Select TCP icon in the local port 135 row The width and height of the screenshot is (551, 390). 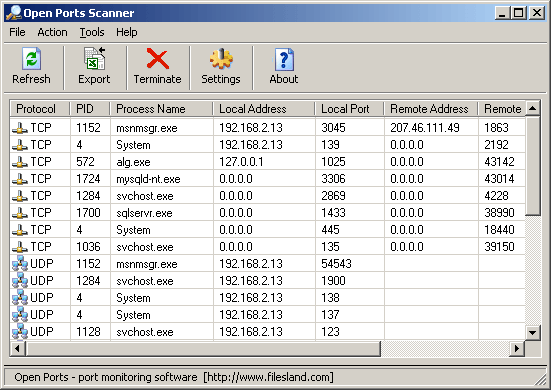(20, 247)
